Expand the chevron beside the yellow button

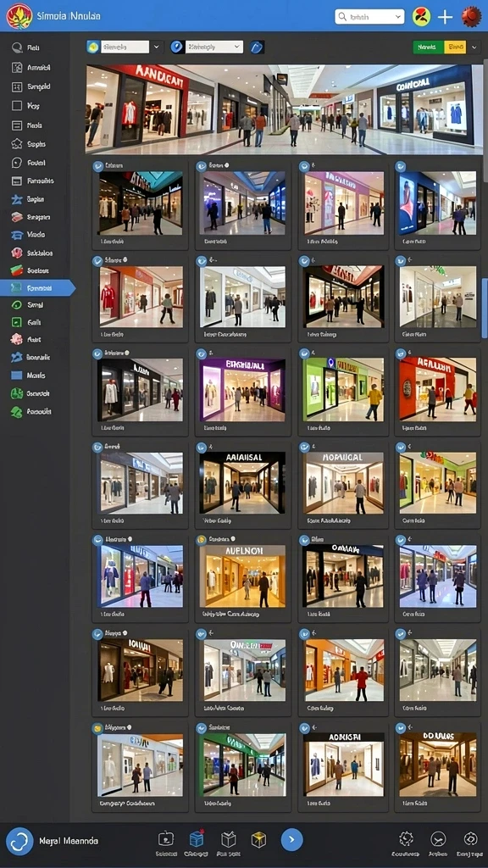[474, 47]
